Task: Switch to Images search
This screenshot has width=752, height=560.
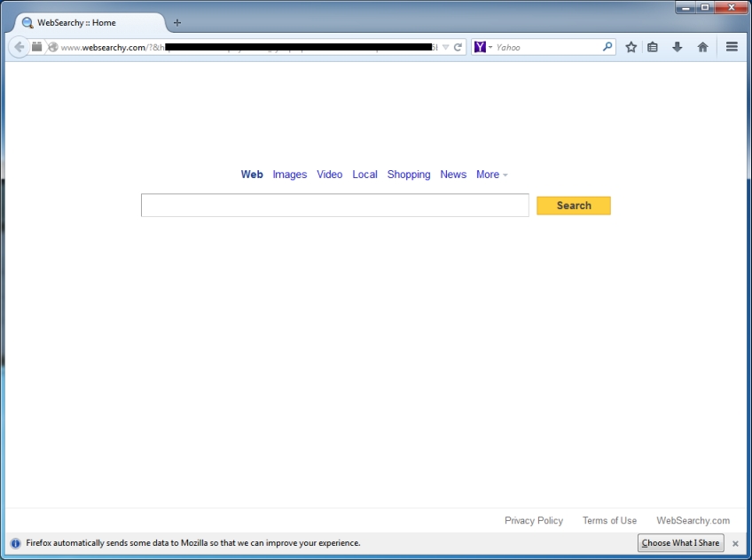Action: [290, 175]
